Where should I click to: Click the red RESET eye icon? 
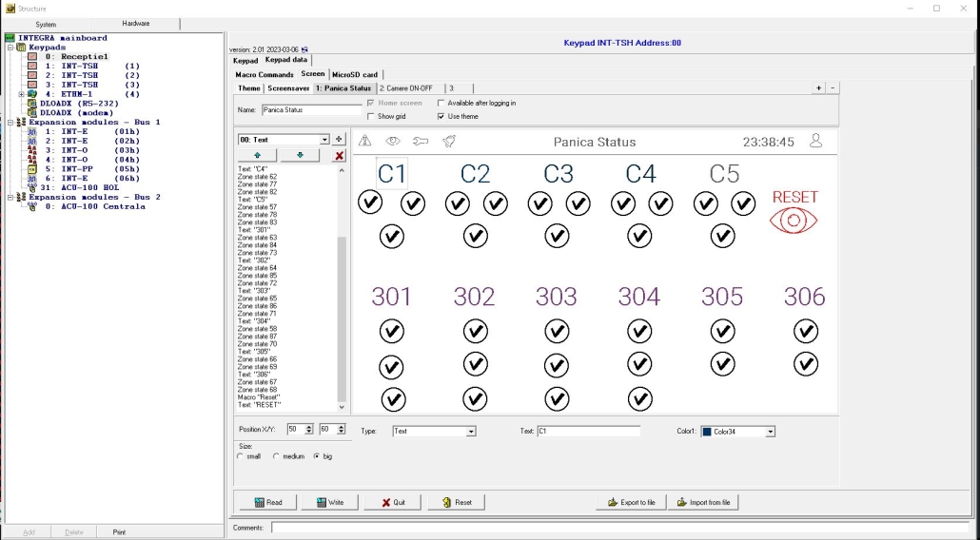point(794,220)
